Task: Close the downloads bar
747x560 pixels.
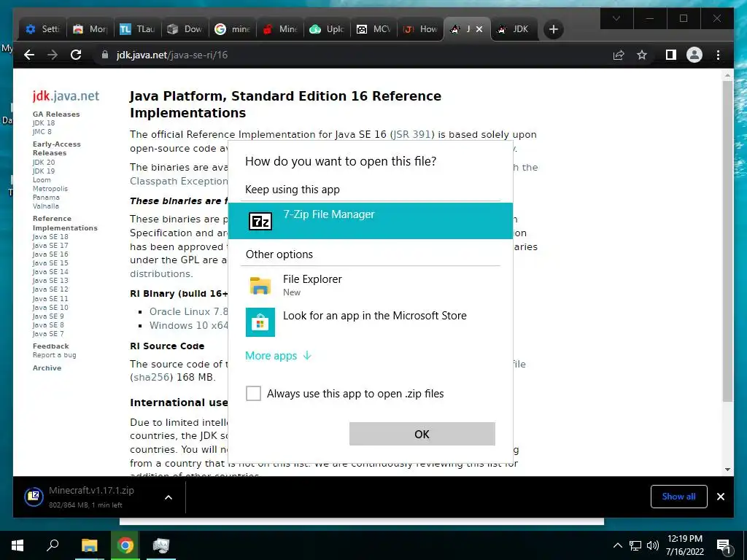Action: (721, 497)
